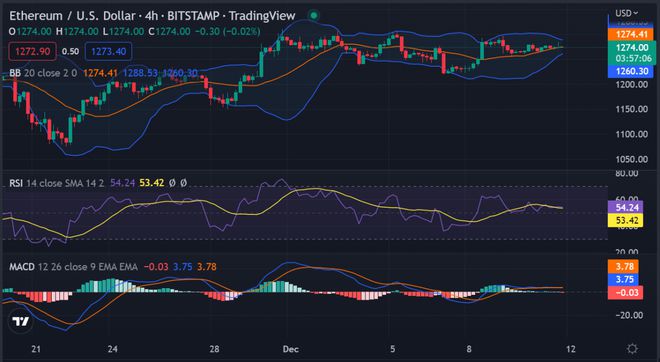Click the TradingView logo icon
This screenshot has width=660, height=362.
coord(21,322)
